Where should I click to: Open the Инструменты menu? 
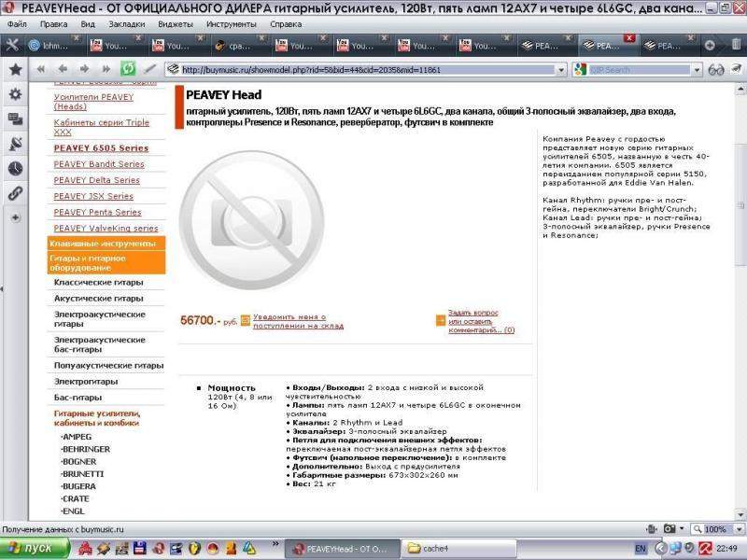[x=231, y=24]
